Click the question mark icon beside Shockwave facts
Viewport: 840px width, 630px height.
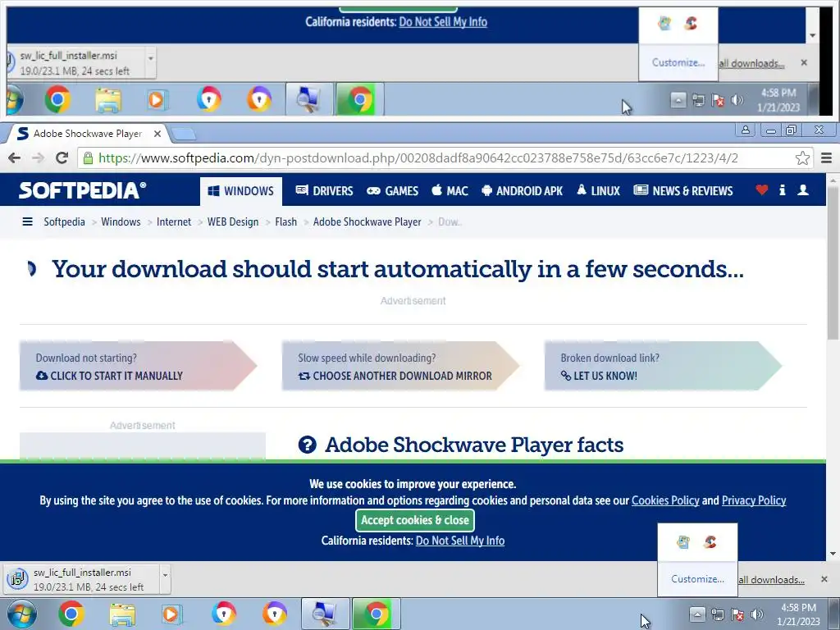point(307,445)
